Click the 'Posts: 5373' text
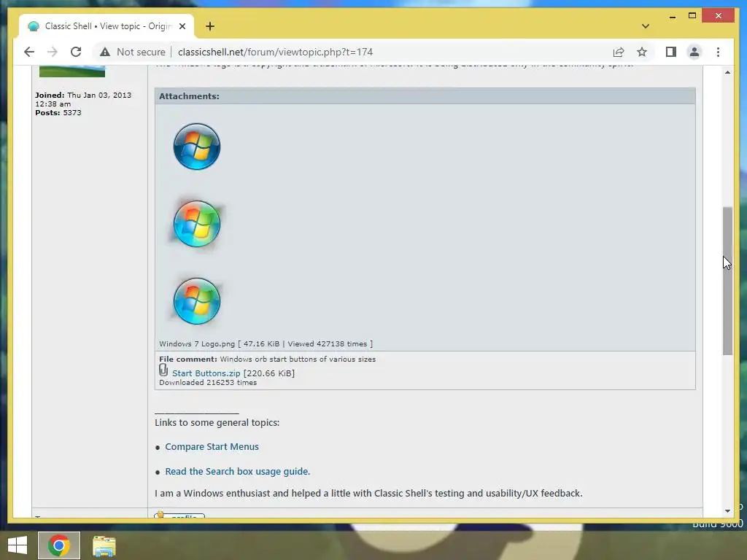This screenshot has height=560, width=747. (x=58, y=113)
